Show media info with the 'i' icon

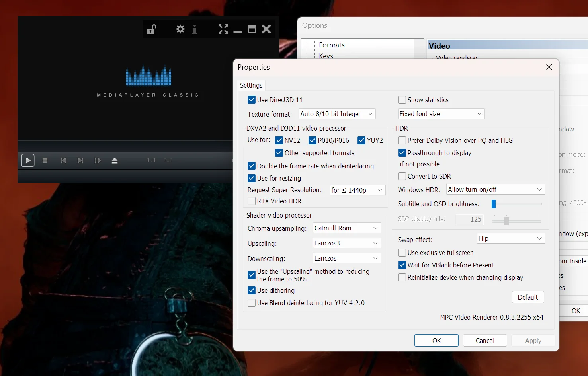click(x=194, y=29)
